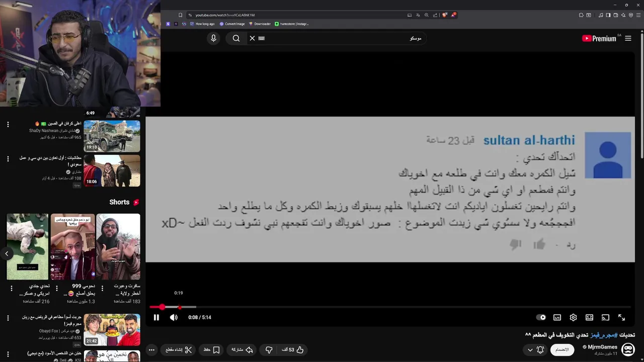Go to YouTube Premium home logo
Viewport: 644px width, 362px height.
[599, 38]
